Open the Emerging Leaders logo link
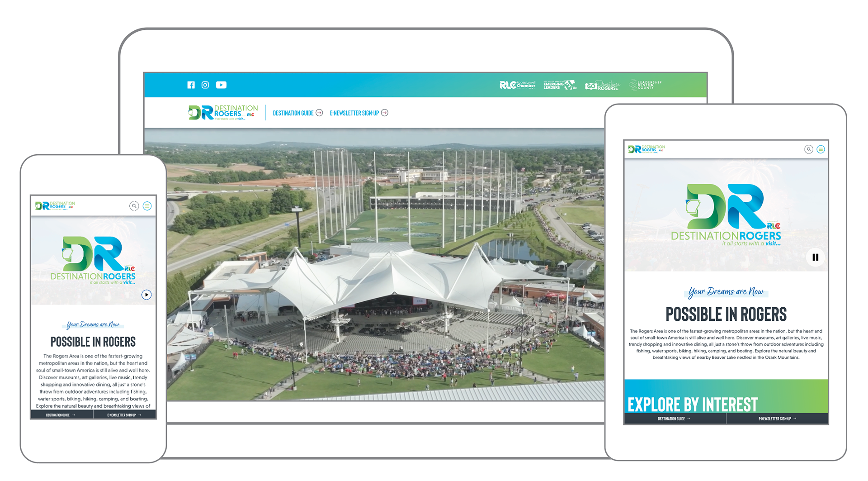The image size is (868, 481). click(560, 85)
